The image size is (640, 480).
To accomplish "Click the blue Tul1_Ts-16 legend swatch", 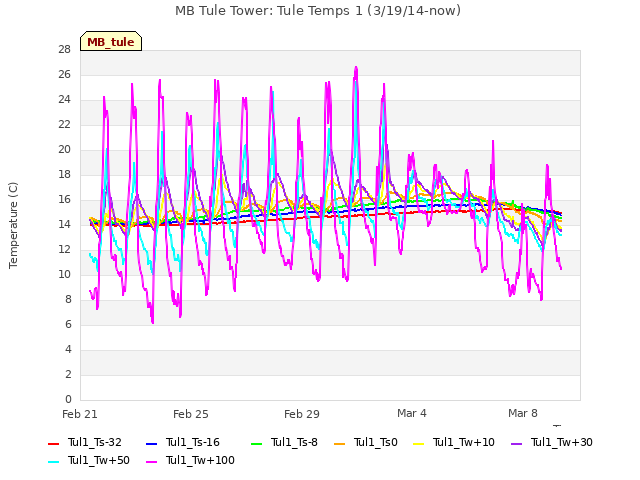I will [151, 444].
